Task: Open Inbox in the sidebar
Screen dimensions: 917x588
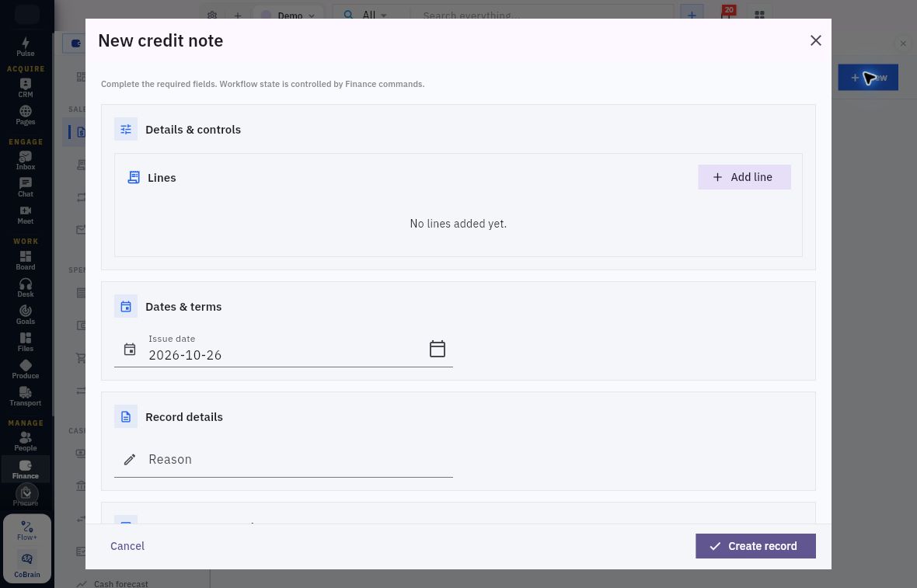Action: click(25, 160)
